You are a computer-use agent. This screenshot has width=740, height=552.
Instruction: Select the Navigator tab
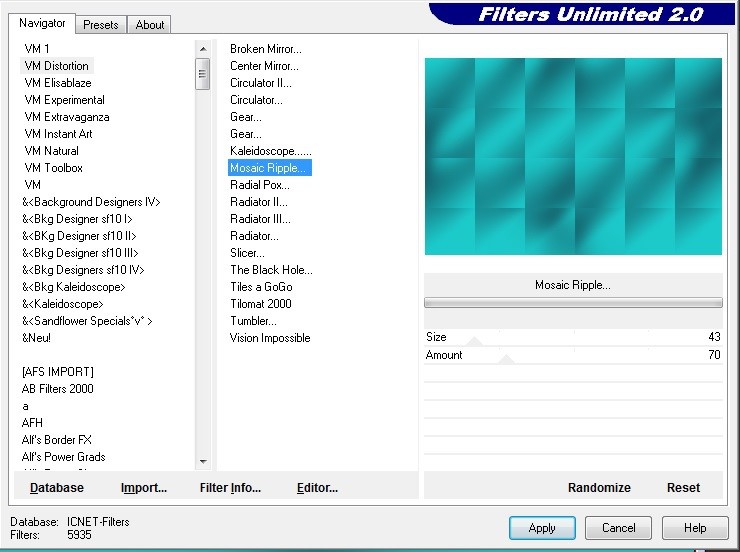[x=42, y=23]
